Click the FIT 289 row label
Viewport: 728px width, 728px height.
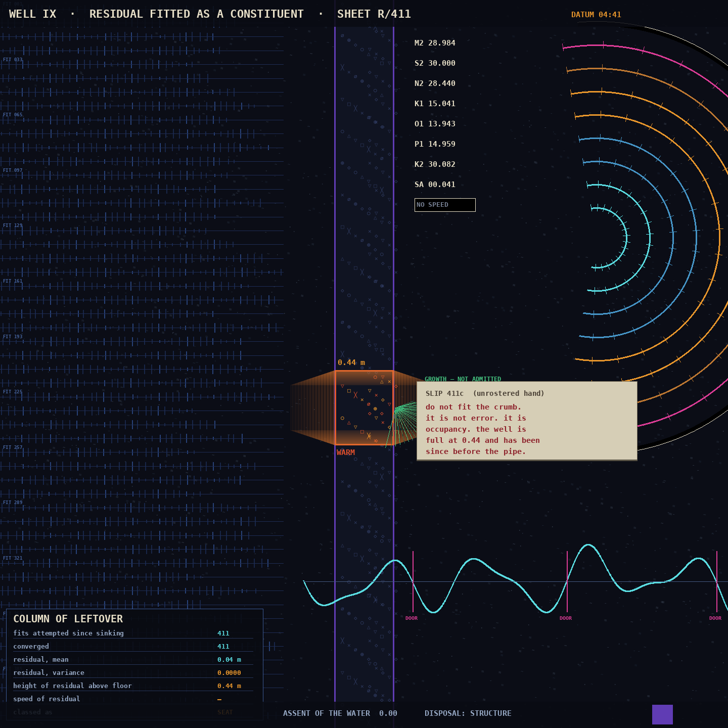click(x=13, y=503)
